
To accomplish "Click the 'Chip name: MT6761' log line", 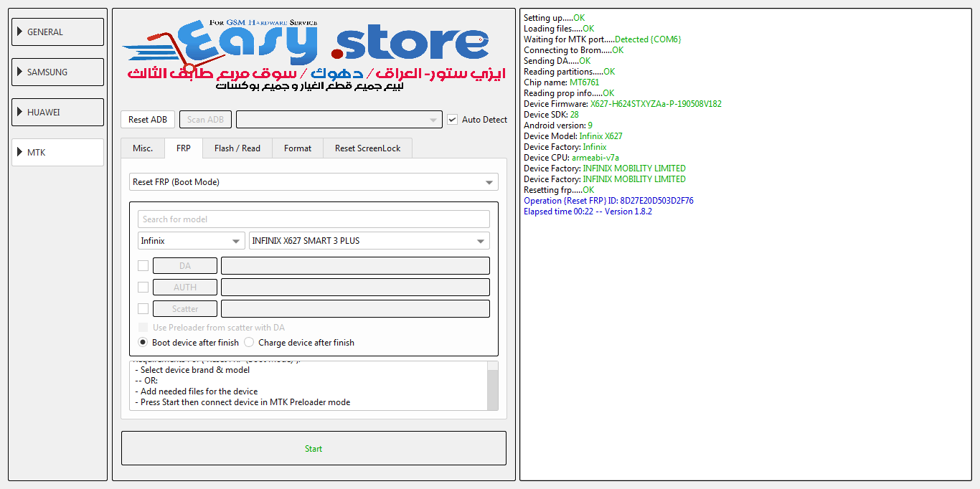I will pos(561,82).
